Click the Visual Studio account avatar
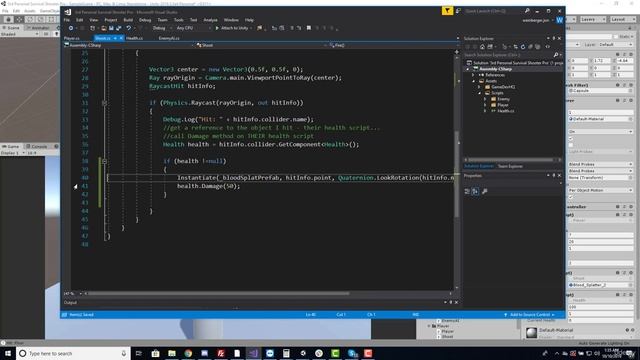 pos(559,20)
